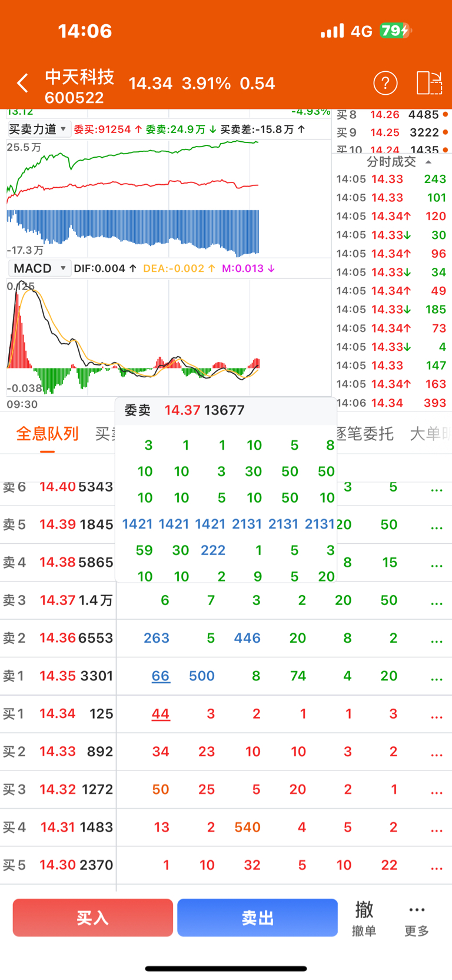Viewport: 452px width, 980px height.
Task: Tap the DIF:0.004 value
Action: coord(105,268)
